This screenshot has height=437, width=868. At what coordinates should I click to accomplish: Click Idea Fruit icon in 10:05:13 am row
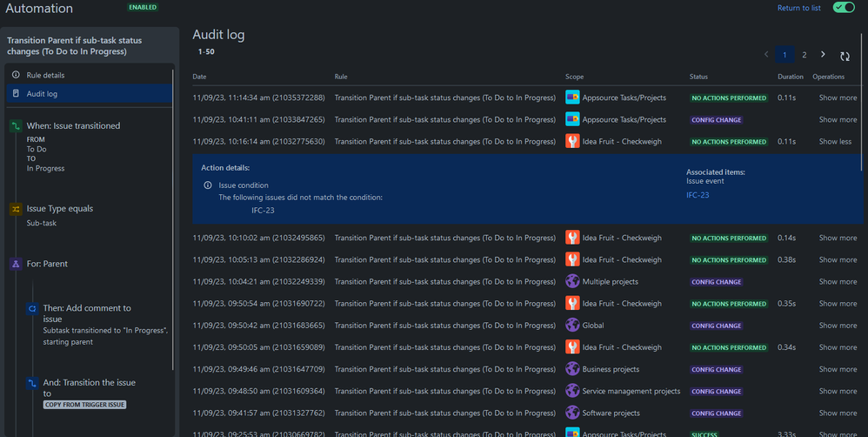pos(572,259)
